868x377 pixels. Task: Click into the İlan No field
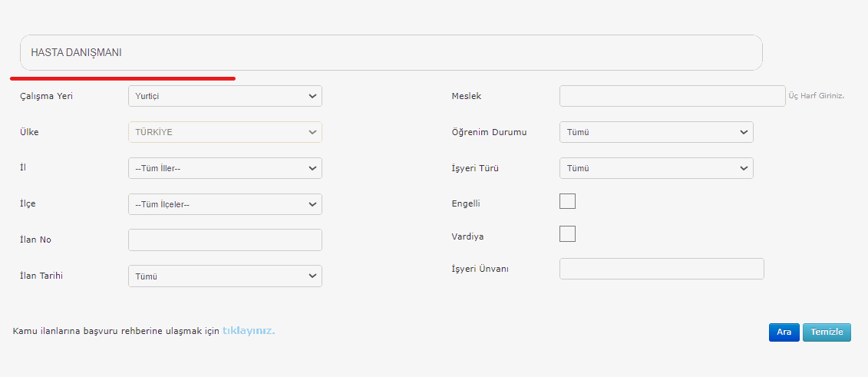tap(225, 240)
